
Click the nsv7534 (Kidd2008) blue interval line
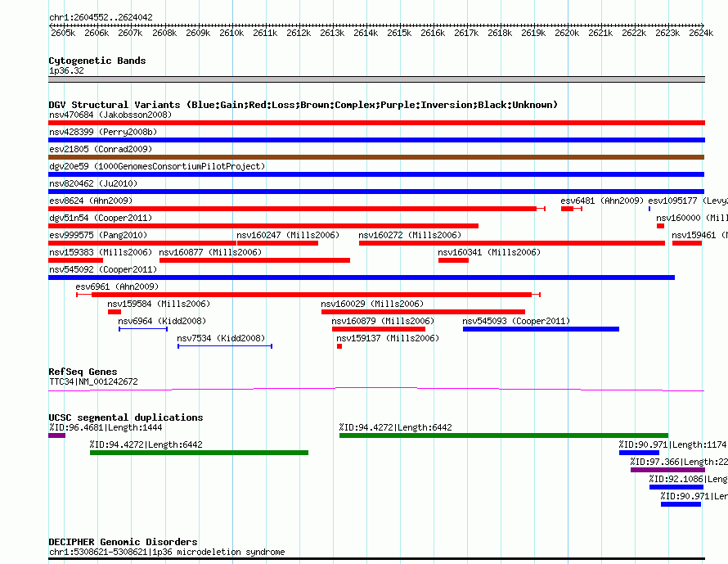click(225, 346)
